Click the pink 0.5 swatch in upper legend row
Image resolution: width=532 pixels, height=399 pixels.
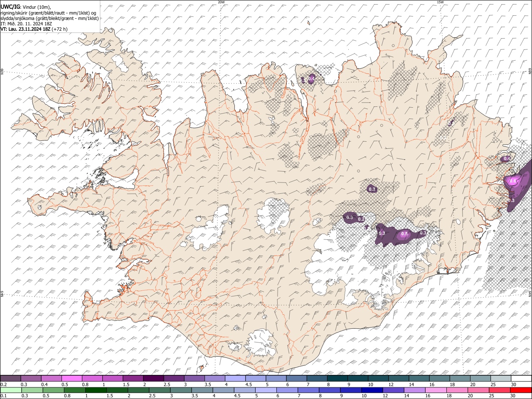coord(72,379)
